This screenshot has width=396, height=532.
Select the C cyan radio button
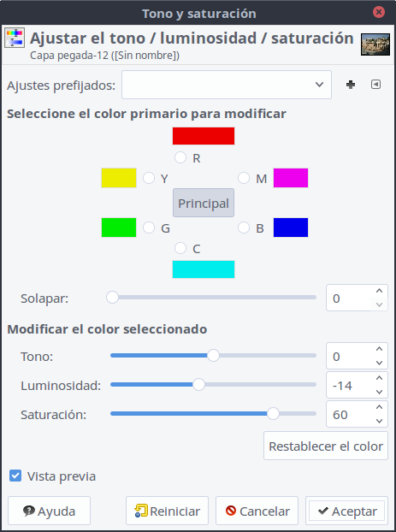tap(180, 248)
